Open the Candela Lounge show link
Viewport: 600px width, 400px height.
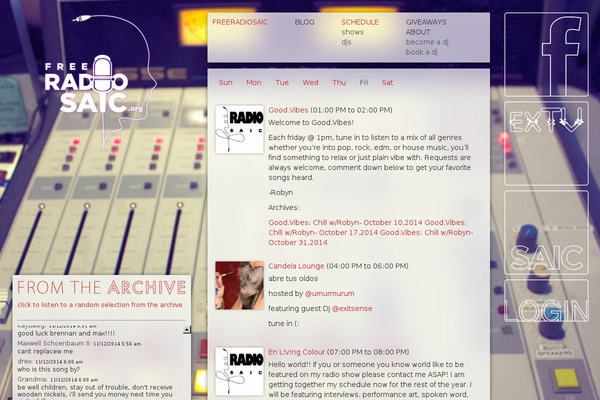pos(296,266)
